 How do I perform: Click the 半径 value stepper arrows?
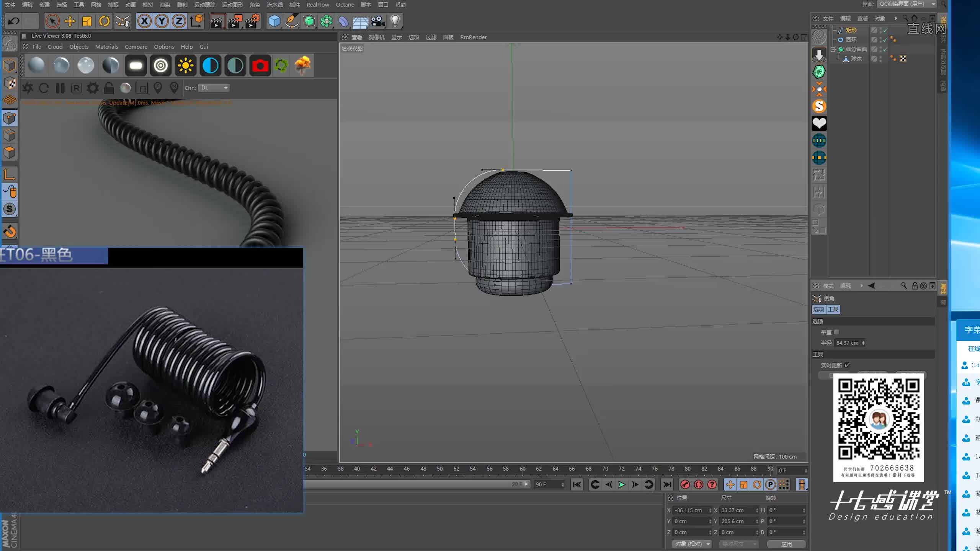click(863, 343)
